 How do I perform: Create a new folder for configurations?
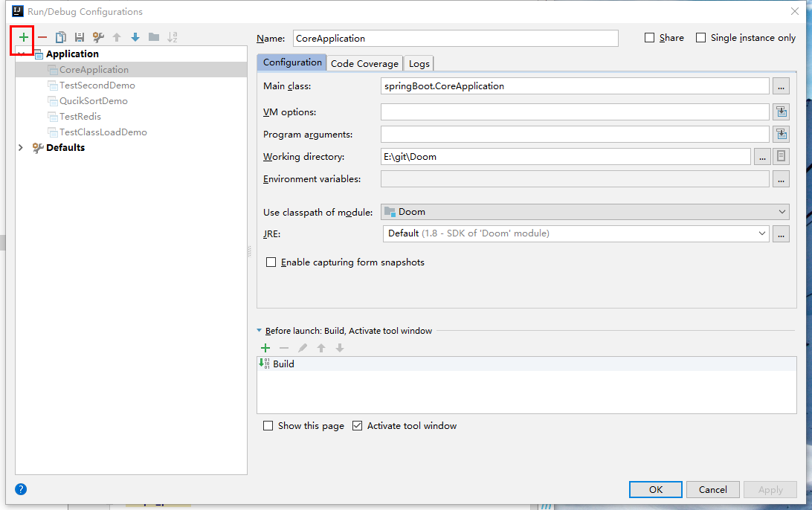154,37
